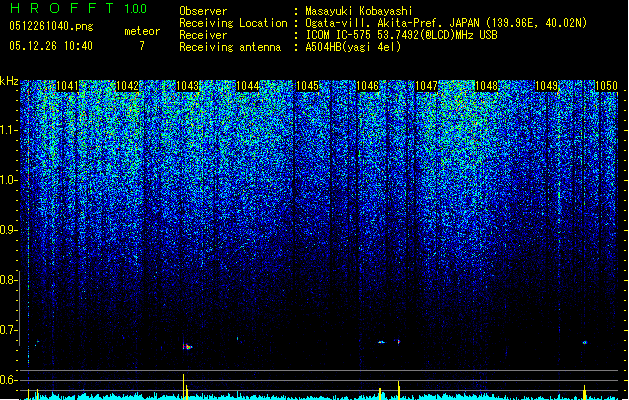This screenshot has width=629, height=400.
Task: Select the ICOM IC-575 receiver description
Action: pyautogui.click(x=402, y=35)
